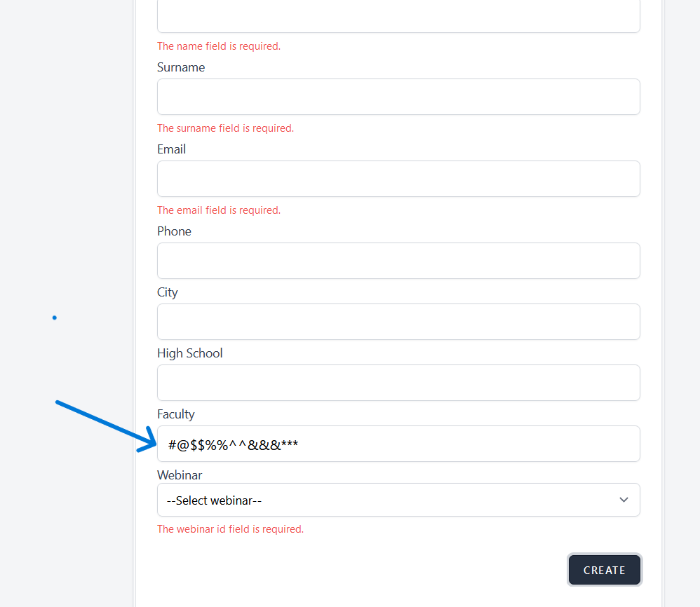The image size is (700, 607).
Task: Click the High School input box
Action: [398, 383]
